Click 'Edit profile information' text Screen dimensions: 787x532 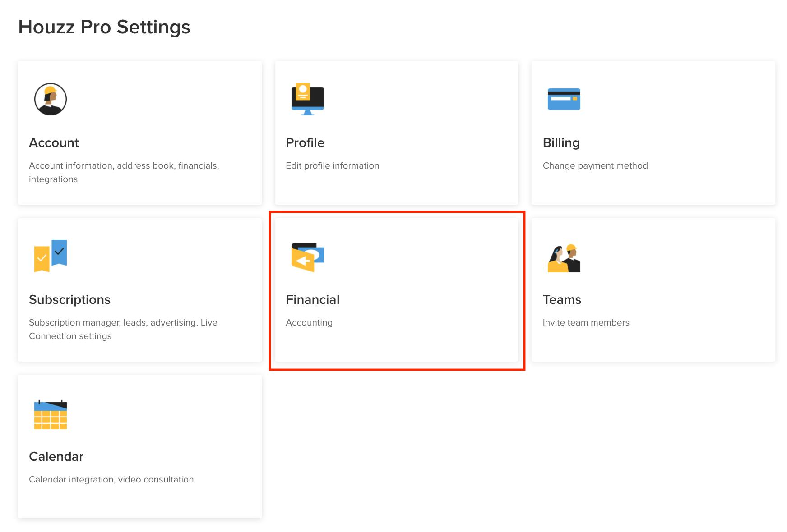(332, 166)
